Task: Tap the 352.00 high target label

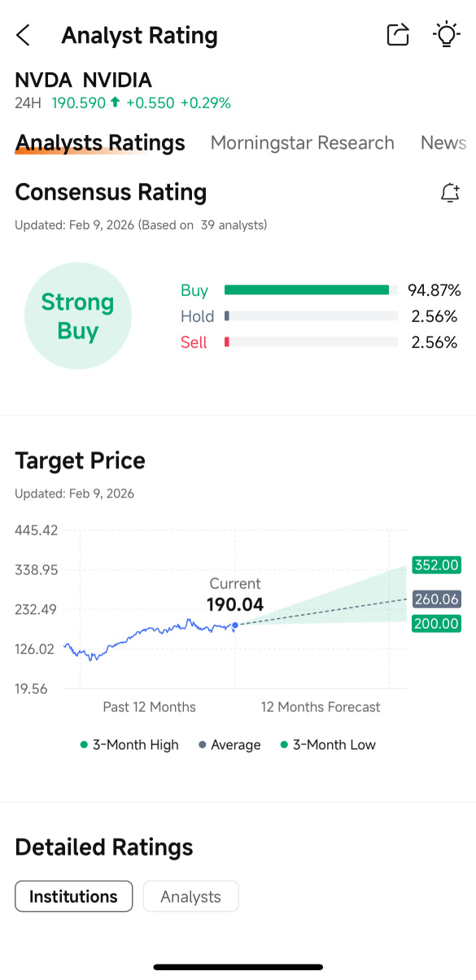Action: (437, 565)
